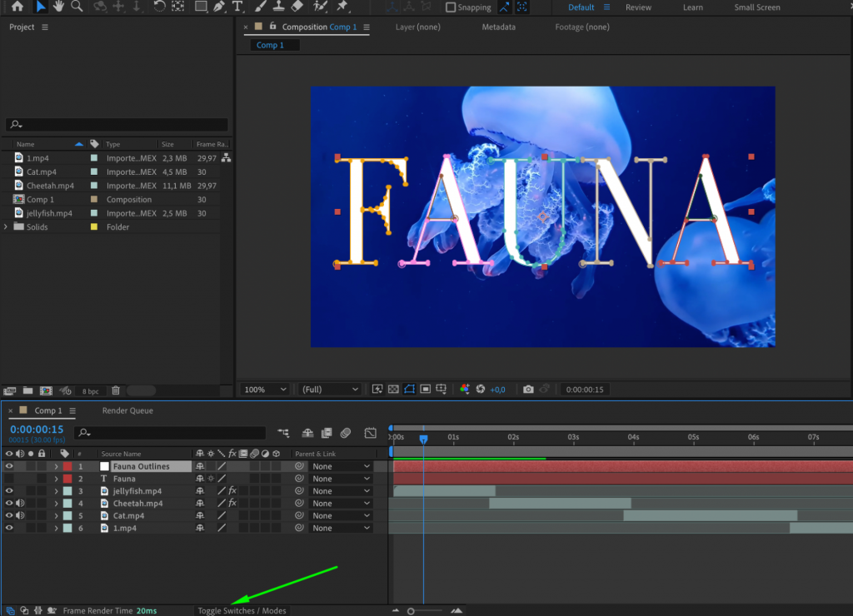This screenshot has width=853, height=616.
Task: Click the Toggle Switches / Modes button
Action: [241, 610]
